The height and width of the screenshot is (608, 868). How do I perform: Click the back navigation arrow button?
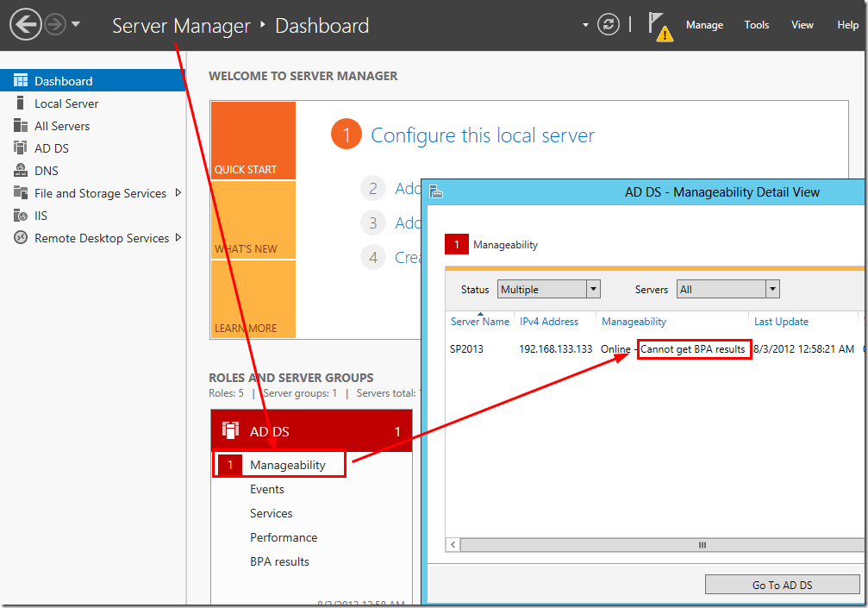[26, 24]
